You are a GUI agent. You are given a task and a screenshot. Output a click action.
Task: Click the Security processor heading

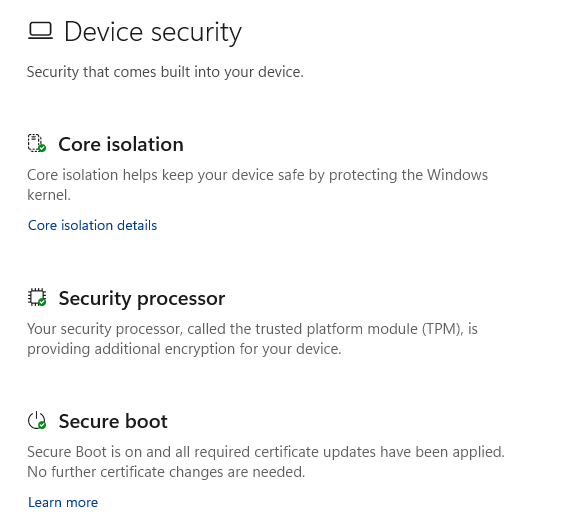(142, 298)
